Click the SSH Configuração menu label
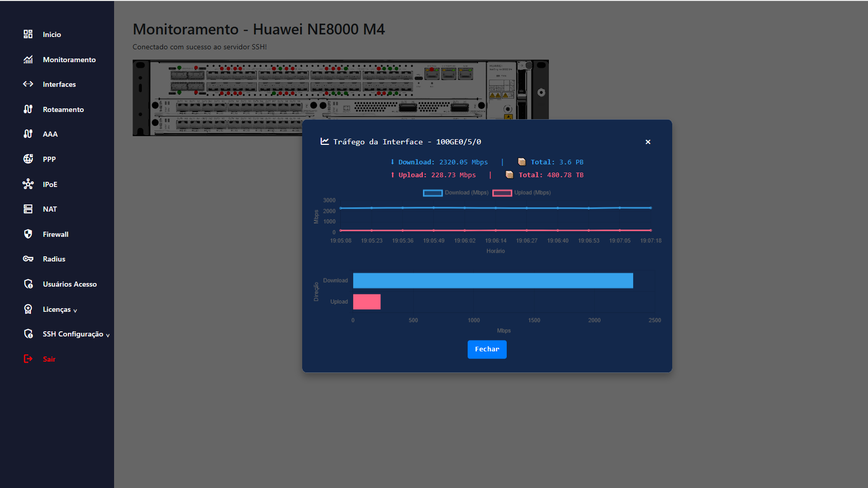 click(73, 334)
